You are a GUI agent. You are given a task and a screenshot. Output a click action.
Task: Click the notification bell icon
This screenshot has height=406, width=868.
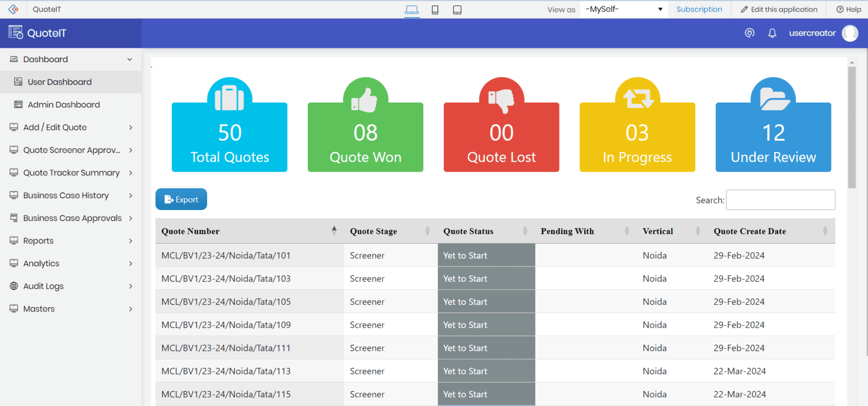tap(772, 33)
